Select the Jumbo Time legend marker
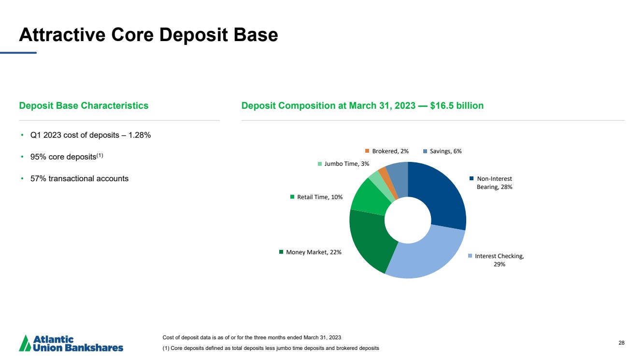644x362 pixels. tap(320, 164)
